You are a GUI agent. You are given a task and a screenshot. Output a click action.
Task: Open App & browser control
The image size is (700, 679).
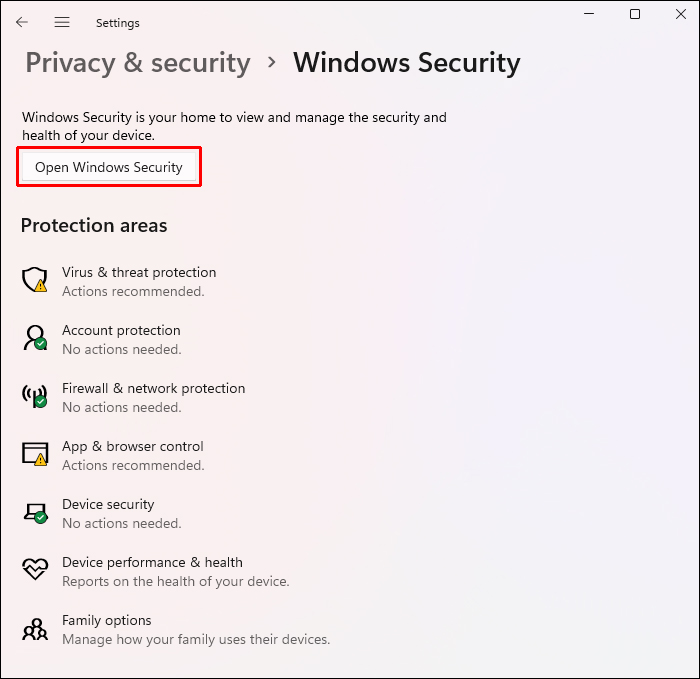(132, 446)
